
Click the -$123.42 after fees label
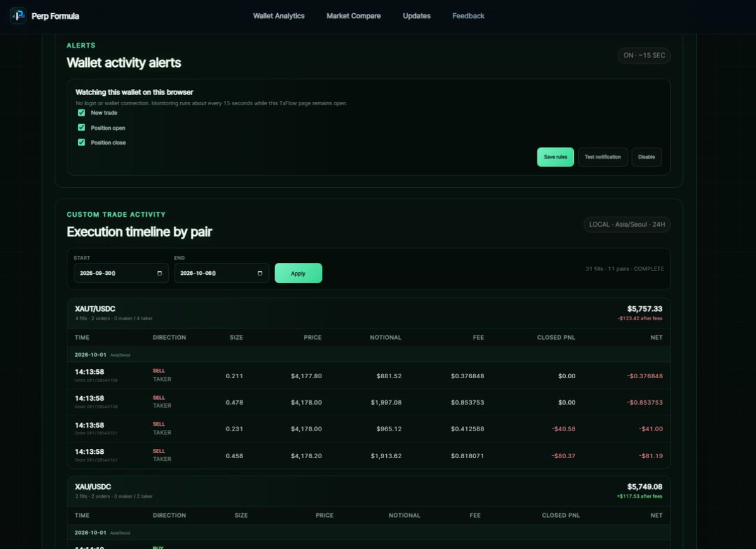(x=640, y=318)
